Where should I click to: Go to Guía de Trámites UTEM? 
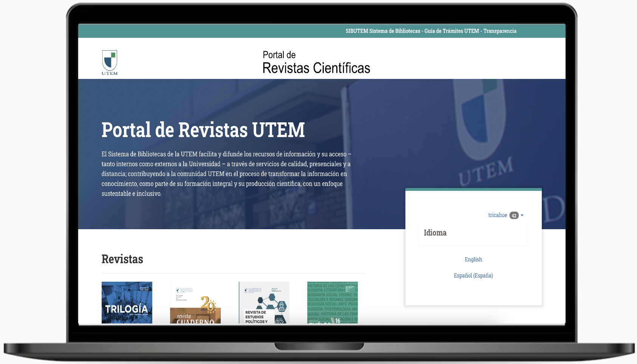[x=451, y=31]
